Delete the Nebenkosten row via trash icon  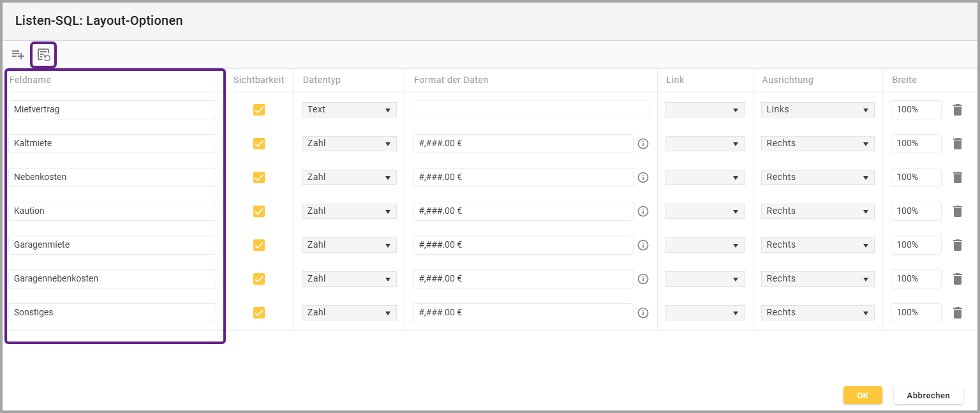click(957, 177)
